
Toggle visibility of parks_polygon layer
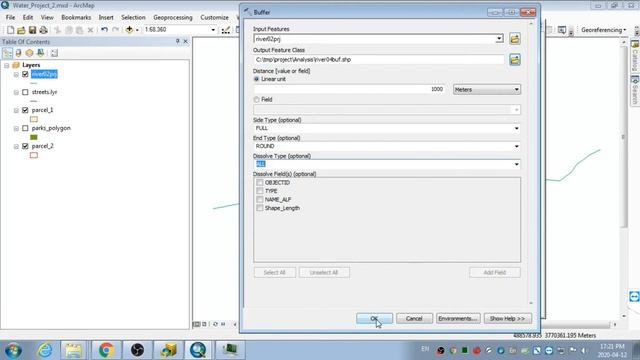pos(25,128)
